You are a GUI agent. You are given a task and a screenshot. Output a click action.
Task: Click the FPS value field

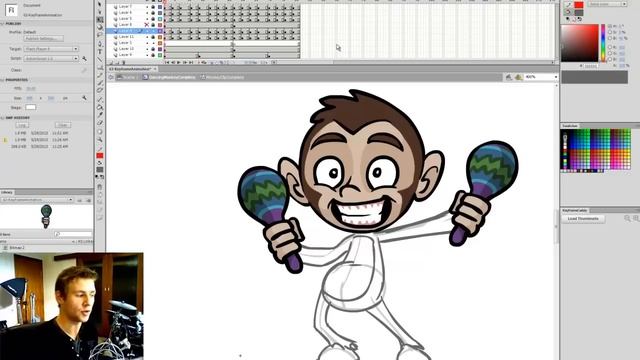31,88
